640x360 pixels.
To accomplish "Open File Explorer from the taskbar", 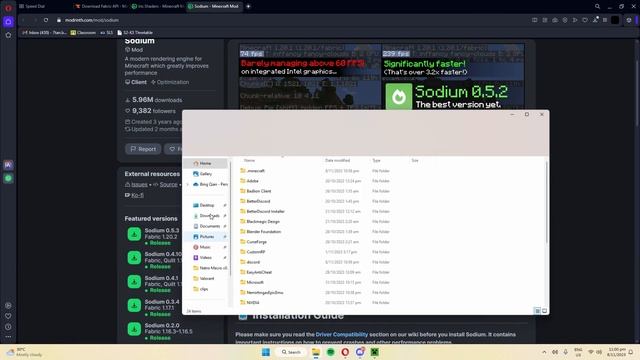I will pos(316,352).
